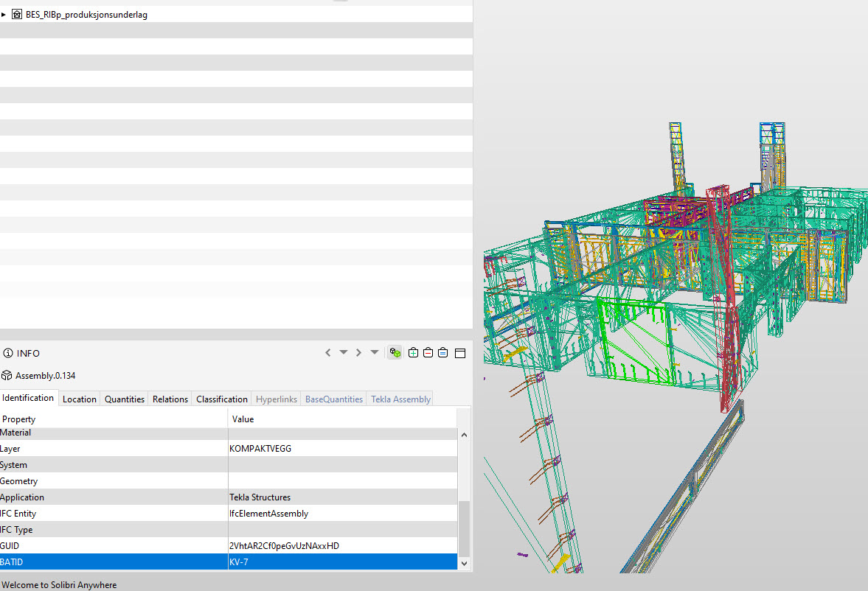Image resolution: width=868 pixels, height=591 pixels.
Task: Expand the BES_RIBp_produksjonsunderlag tree node
Action: [x=4, y=14]
